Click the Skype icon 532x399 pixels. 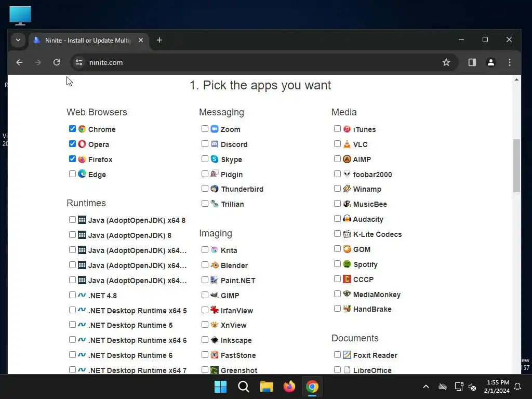[x=214, y=159]
